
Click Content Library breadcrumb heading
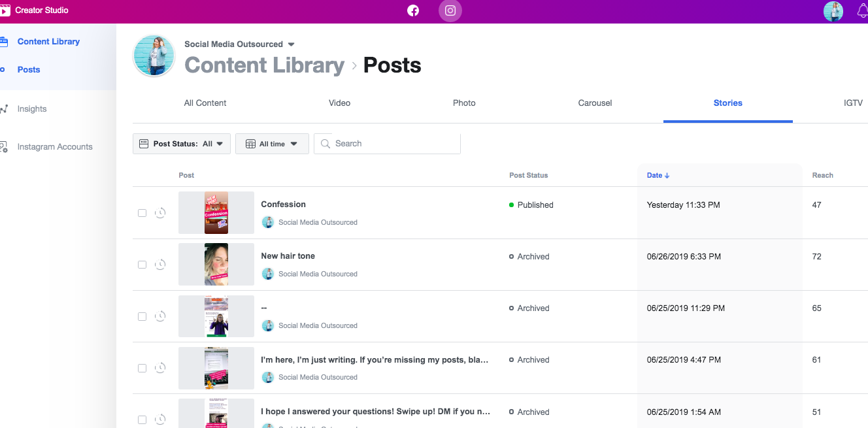(x=265, y=65)
